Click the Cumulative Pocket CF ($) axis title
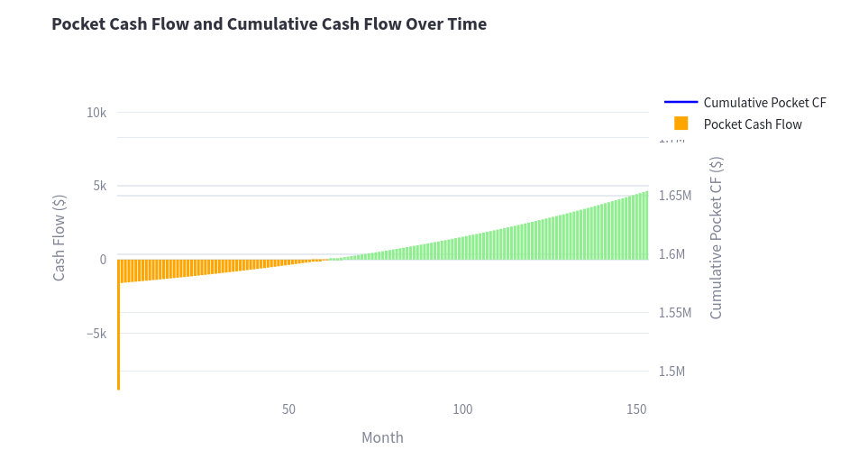The image size is (868, 450). [716, 238]
